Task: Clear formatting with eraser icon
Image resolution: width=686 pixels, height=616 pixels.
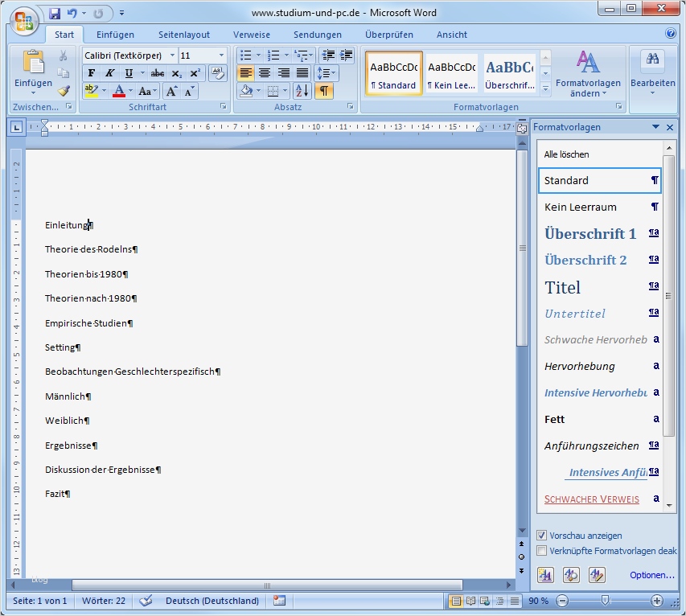Action: click(x=217, y=73)
